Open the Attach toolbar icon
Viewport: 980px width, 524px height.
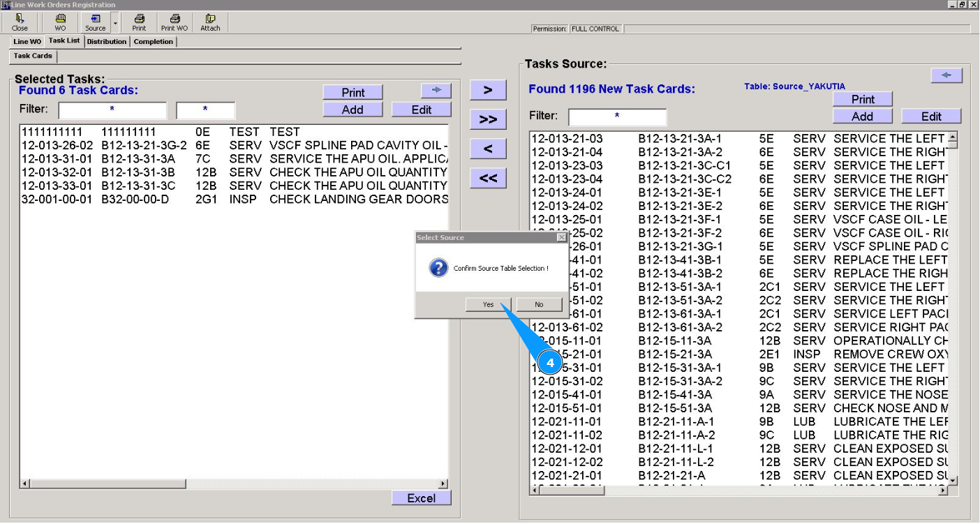point(210,23)
